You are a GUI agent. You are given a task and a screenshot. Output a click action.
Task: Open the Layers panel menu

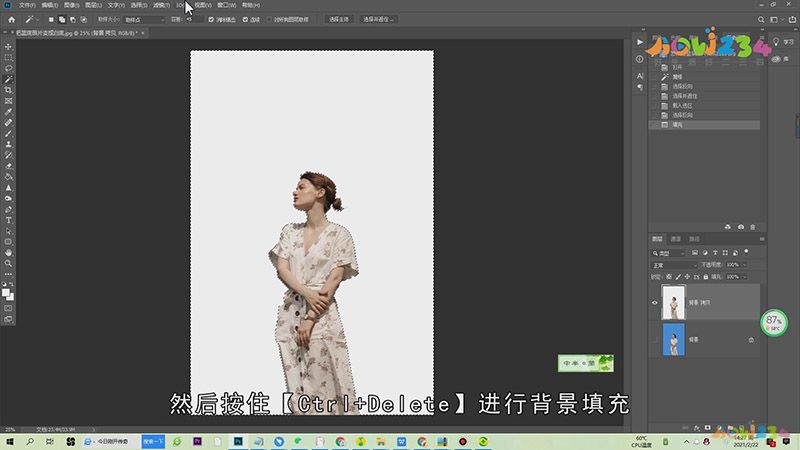[762, 239]
